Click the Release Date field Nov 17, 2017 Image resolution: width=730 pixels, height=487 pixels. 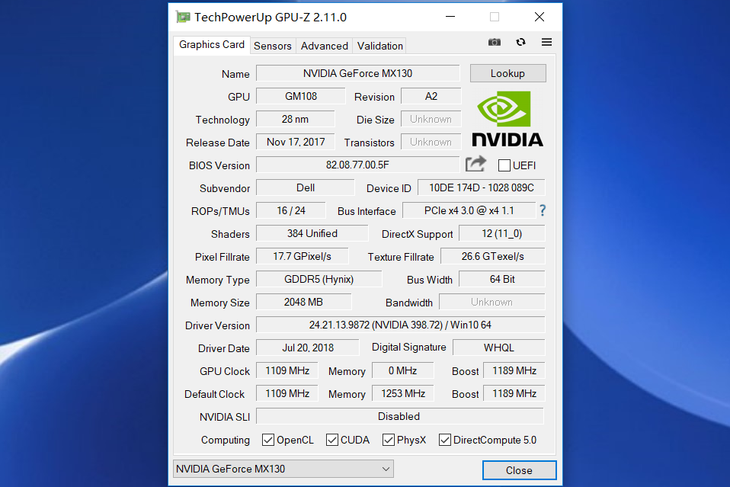[x=295, y=142]
